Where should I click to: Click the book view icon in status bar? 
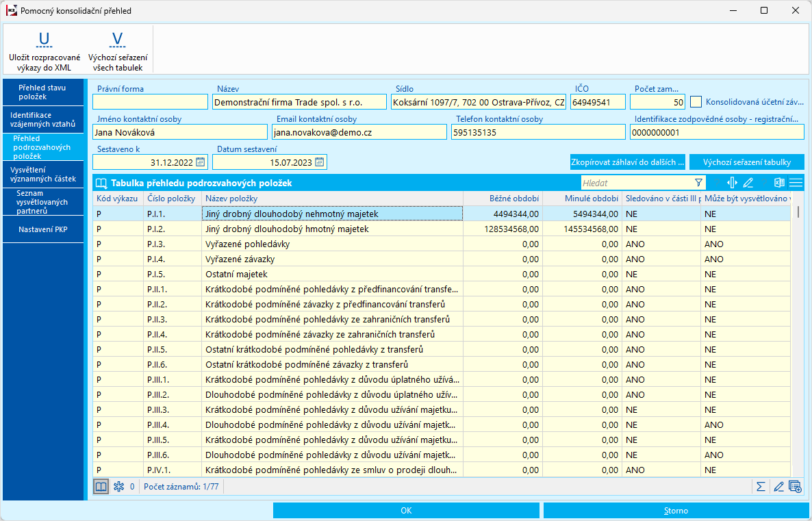(x=101, y=487)
